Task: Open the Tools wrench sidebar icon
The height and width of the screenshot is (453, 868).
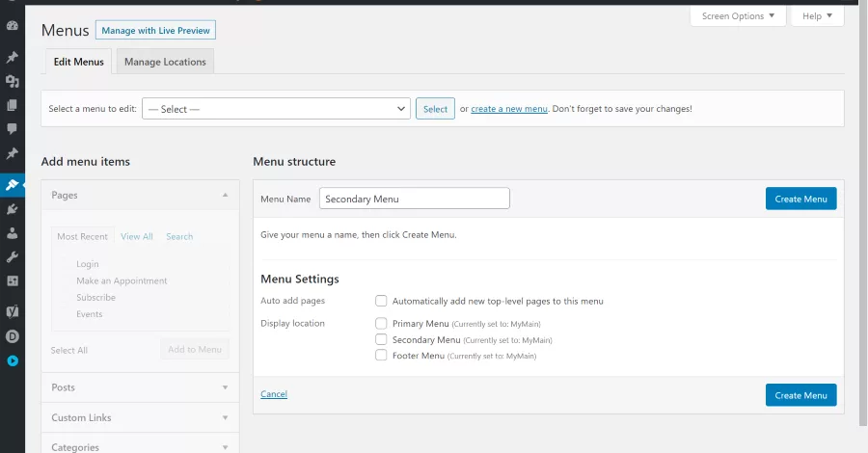Action: (13, 256)
